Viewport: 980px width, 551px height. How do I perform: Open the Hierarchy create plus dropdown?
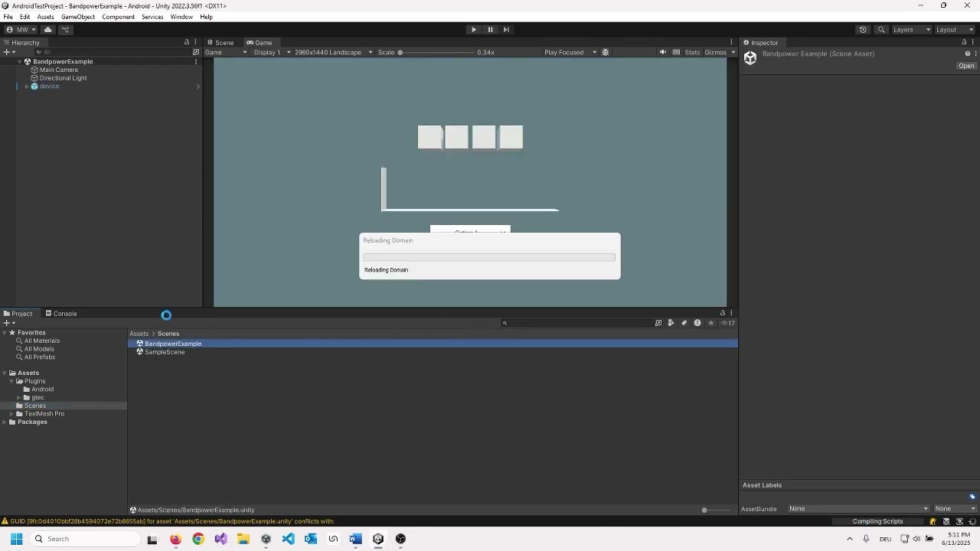coord(8,52)
